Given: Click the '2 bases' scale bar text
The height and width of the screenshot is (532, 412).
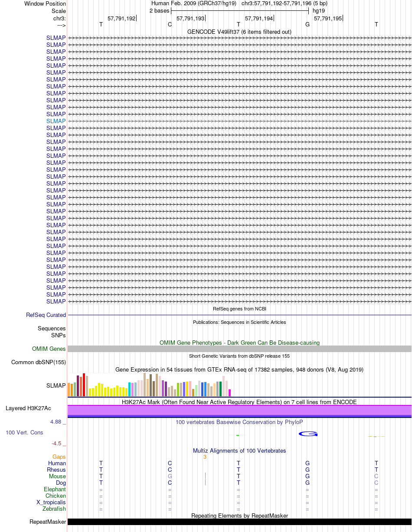Looking at the screenshot, I should 159,10.
